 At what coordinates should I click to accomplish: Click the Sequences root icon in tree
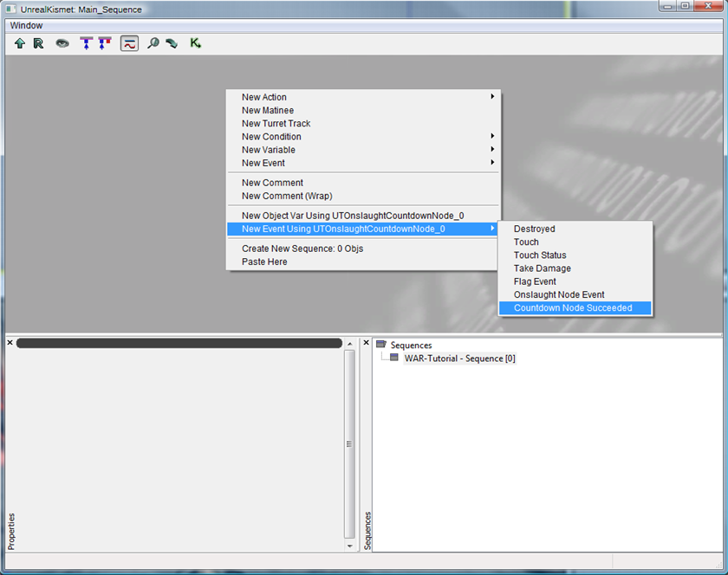tap(381, 345)
